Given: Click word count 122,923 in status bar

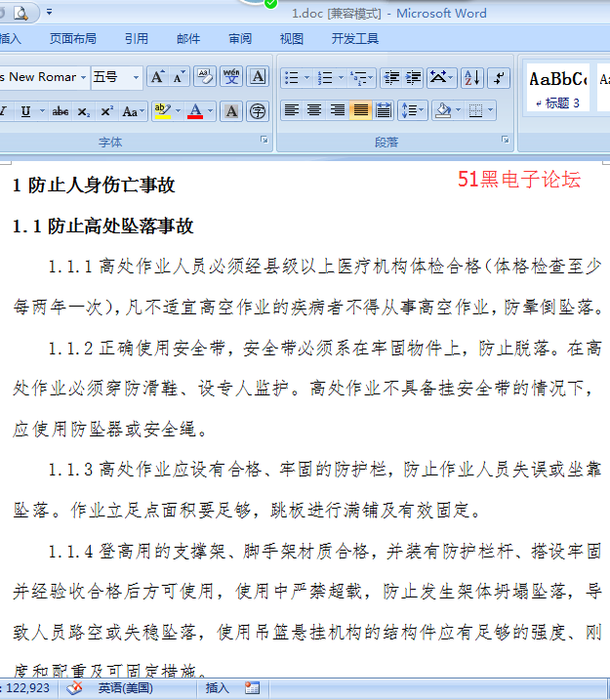Looking at the screenshot, I should [x=27, y=688].
